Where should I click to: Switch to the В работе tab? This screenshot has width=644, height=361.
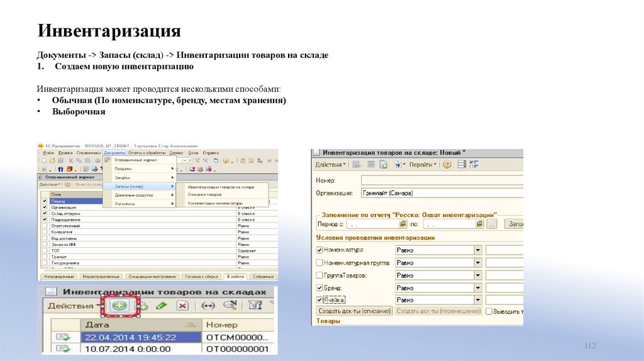tap(235, 276)
